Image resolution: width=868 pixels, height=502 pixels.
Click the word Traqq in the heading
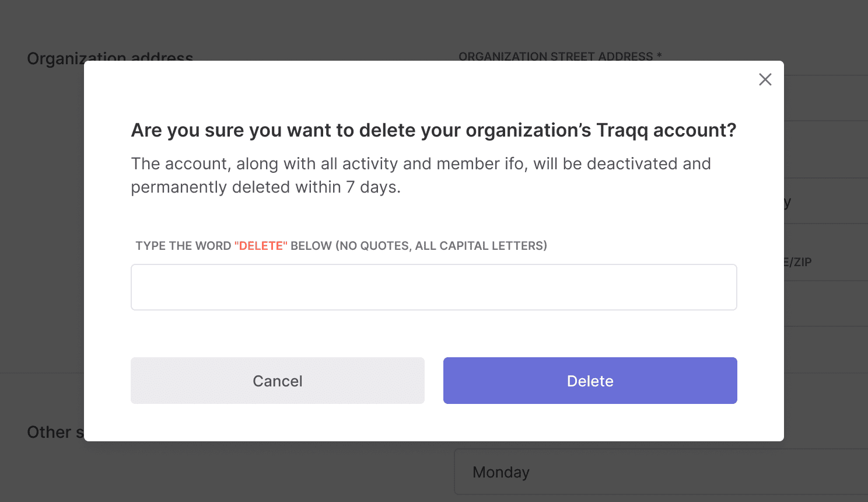622,130
